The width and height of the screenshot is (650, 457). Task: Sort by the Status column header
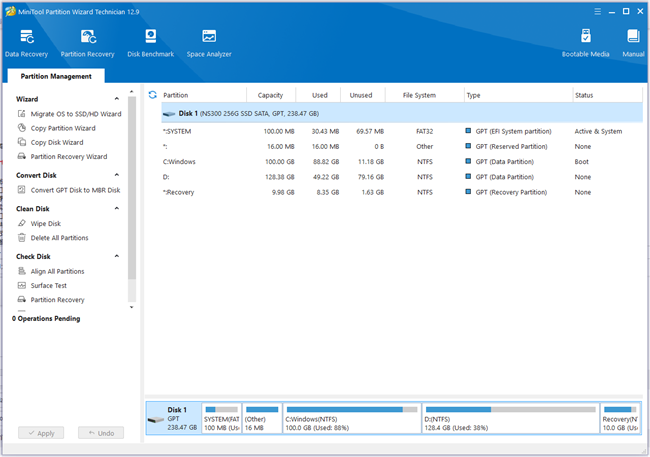[607, 95]
